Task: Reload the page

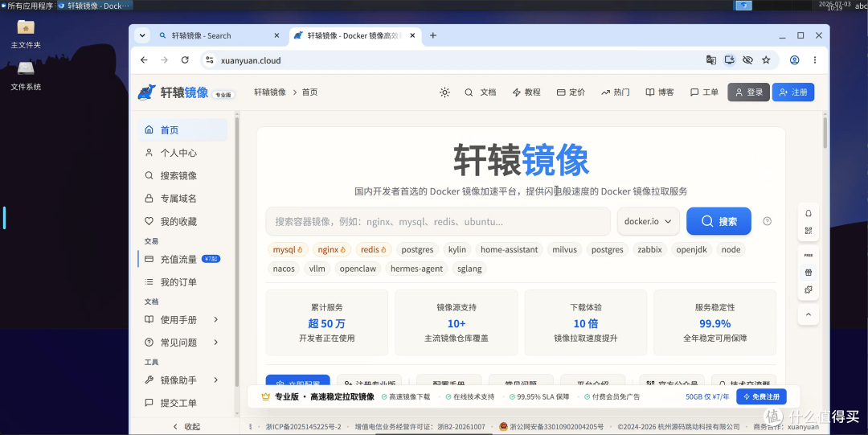Action: 185,60
